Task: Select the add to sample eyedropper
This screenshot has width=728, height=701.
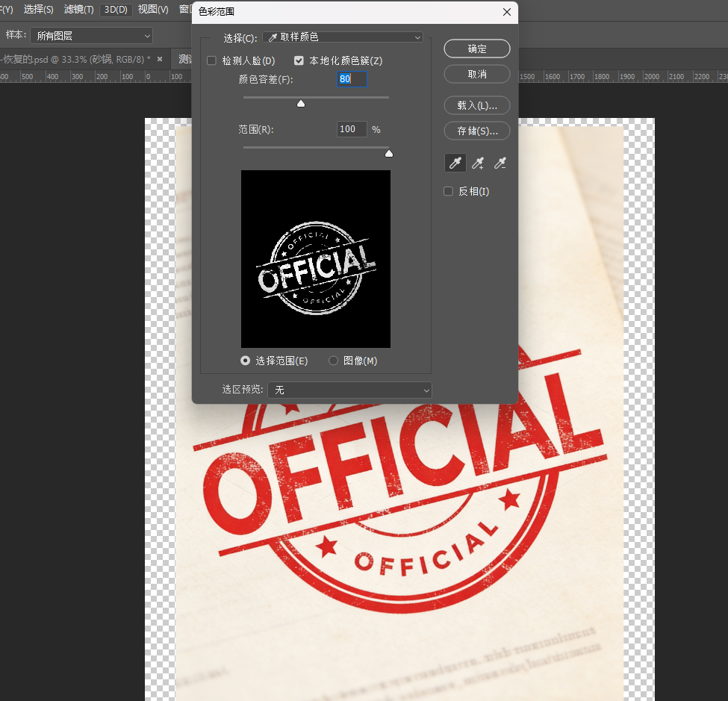Action: click(478, 163)
